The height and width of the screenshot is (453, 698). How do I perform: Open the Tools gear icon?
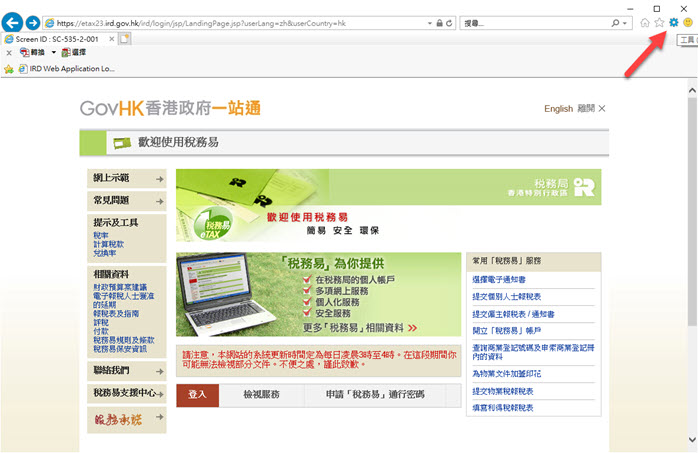[674, 22]
